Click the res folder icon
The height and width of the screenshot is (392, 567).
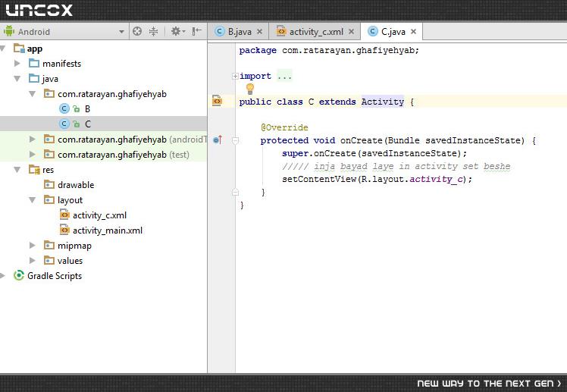34,170
